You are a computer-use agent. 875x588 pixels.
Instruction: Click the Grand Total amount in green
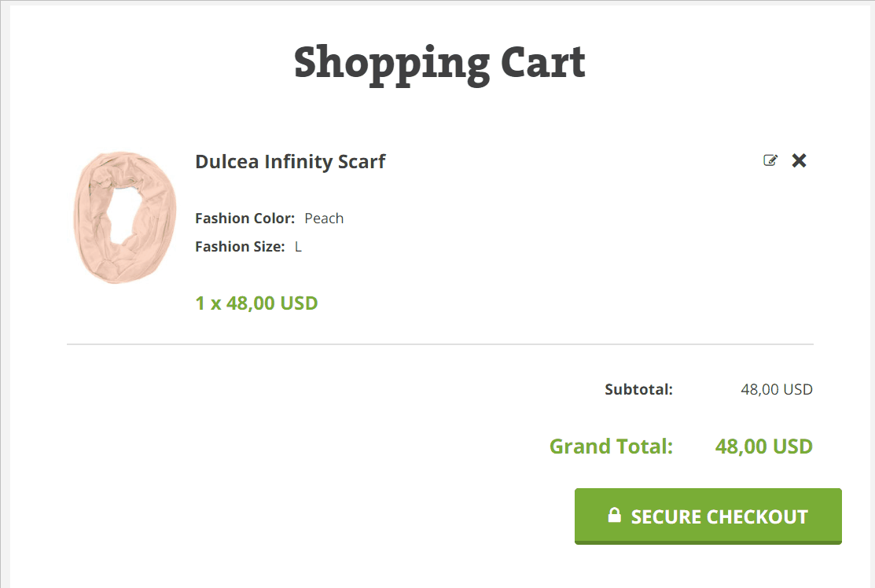[x=763, y=447]
